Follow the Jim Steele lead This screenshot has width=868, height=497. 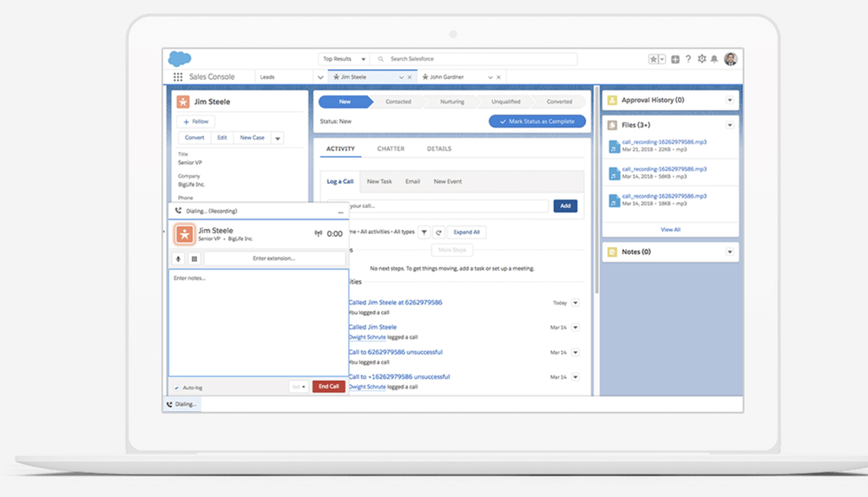point(196,121)
